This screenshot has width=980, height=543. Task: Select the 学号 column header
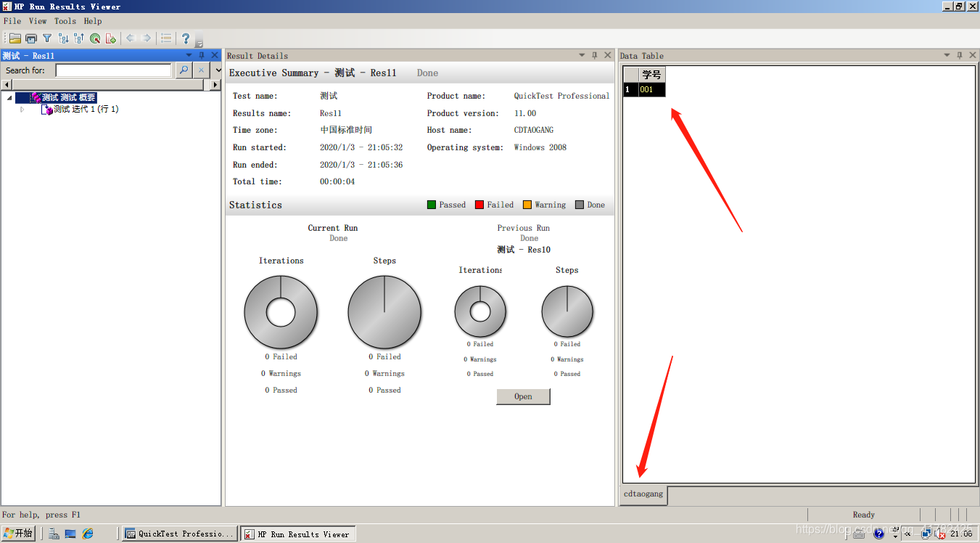[x=652, y=75]
